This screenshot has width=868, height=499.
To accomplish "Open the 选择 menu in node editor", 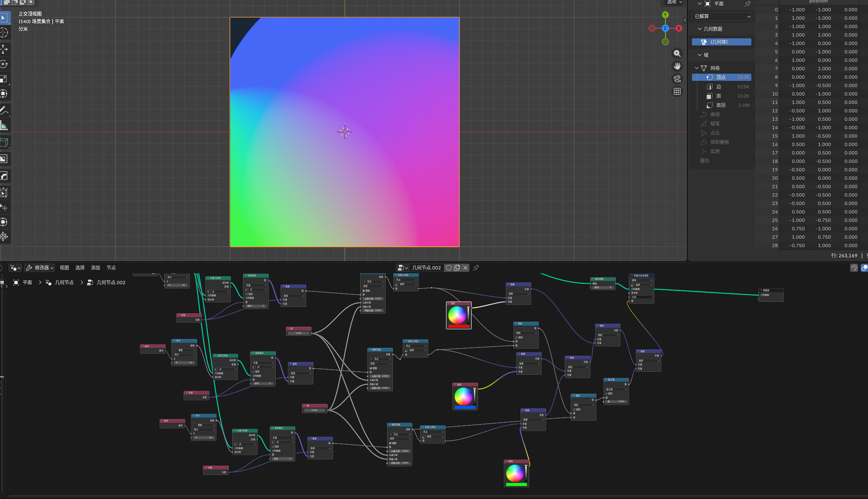I will 80,268.
